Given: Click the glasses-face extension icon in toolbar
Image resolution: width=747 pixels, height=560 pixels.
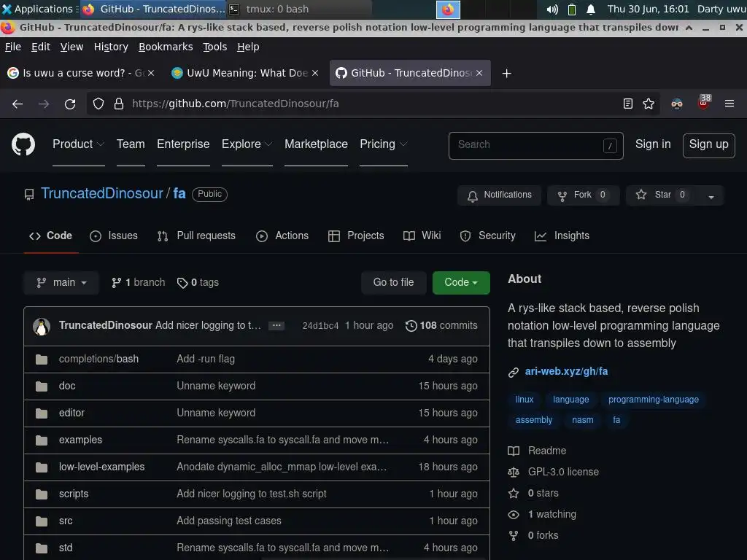Looking at the screenshot, I should click(x=677, y=104).
